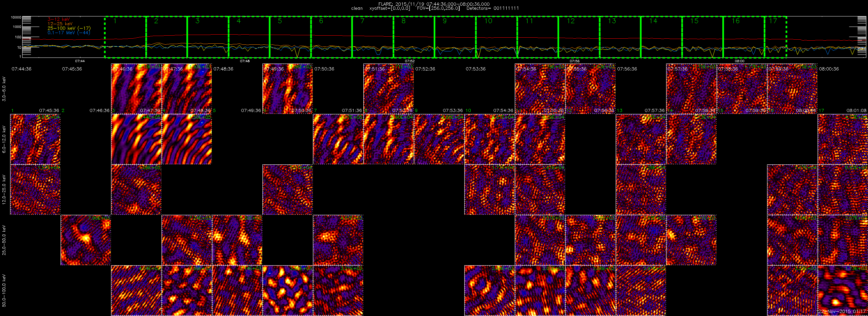View the 07:55:36 image labeled 1.63E+03
This screenshot has height=316, width=868.
[x=591, y=88]
